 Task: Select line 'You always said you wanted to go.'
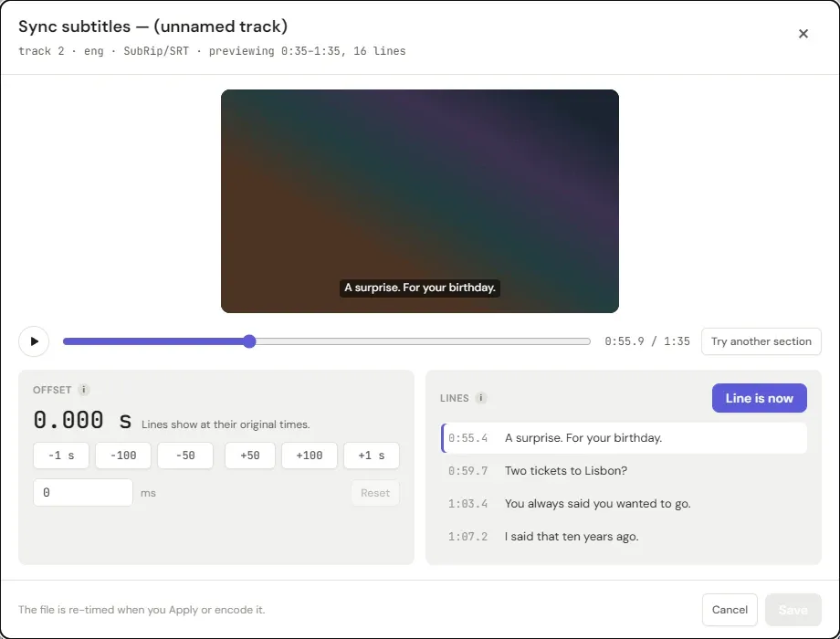(x=625, y=504)
